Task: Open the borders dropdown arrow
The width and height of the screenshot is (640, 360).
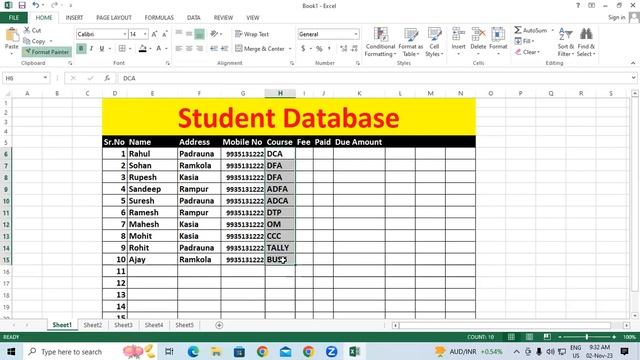Action: pos(130,49)
